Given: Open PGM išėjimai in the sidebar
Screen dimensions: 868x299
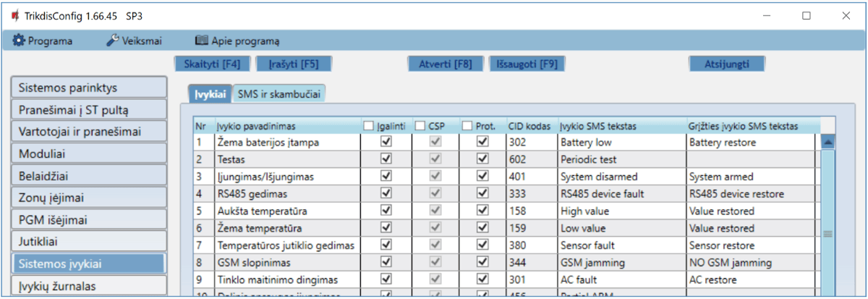Looking at the screenshot, I should [88, 219].
